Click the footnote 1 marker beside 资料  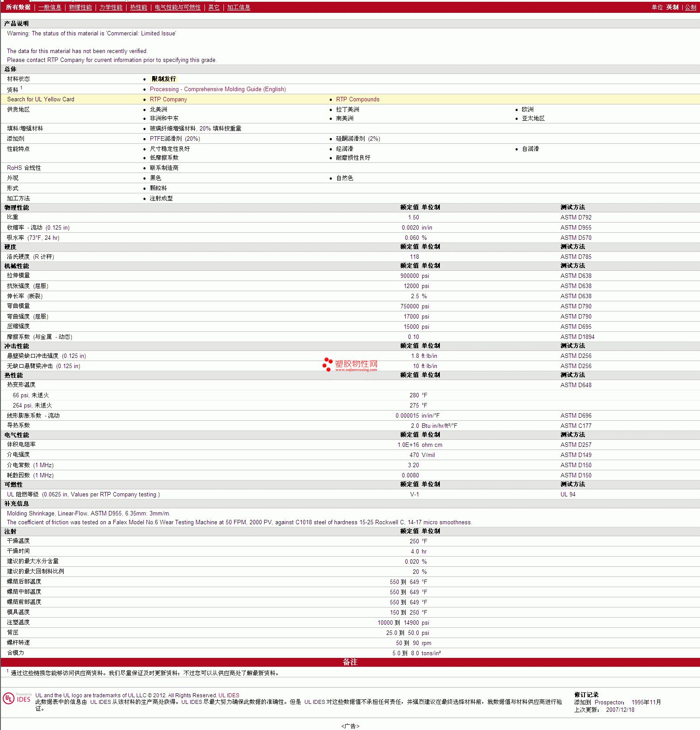click(x=21, y=88)
